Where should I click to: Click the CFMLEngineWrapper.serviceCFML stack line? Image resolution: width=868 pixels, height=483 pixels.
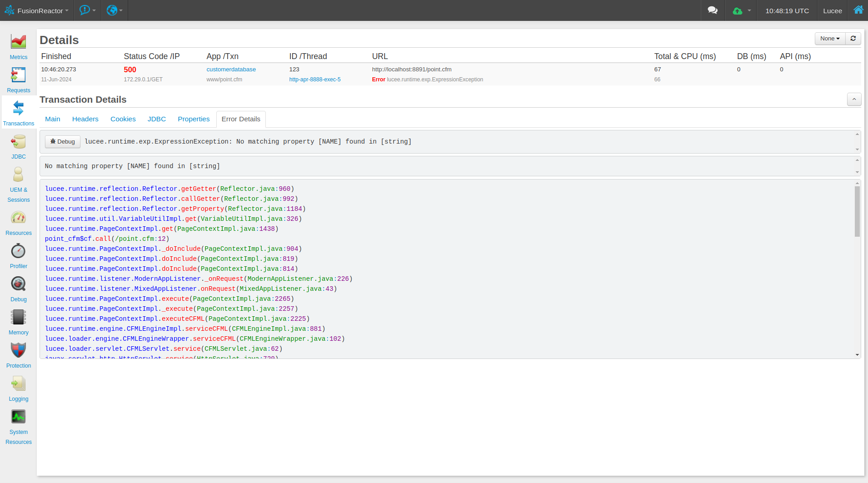(x=195, y=339)
